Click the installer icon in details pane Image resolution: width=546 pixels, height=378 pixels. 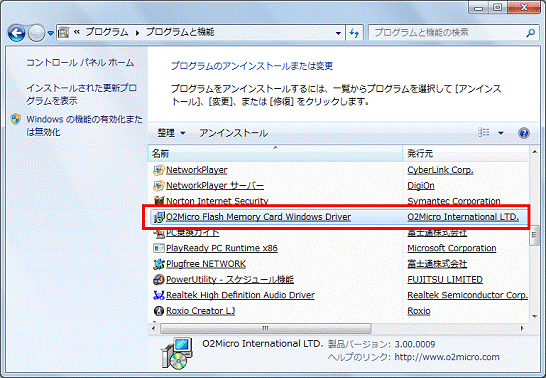click(x=177, y=354)
